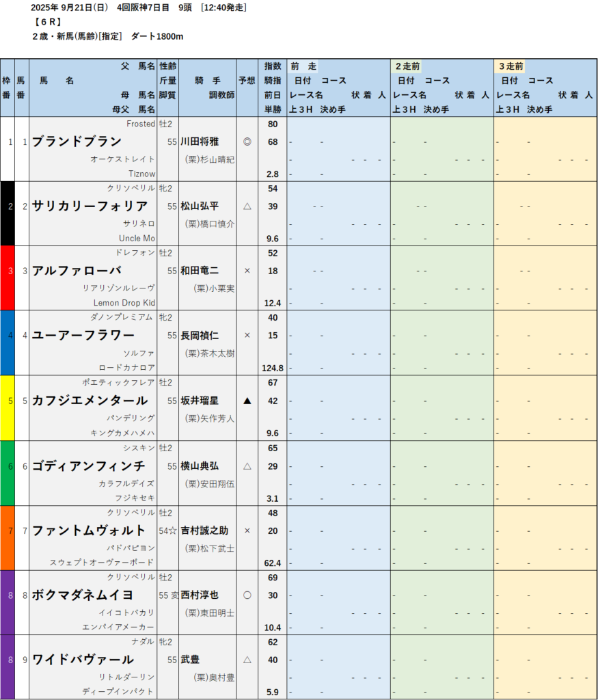Click the × mark next to jockey 吉村誠之助
The image size is (598, 700).
247,530
